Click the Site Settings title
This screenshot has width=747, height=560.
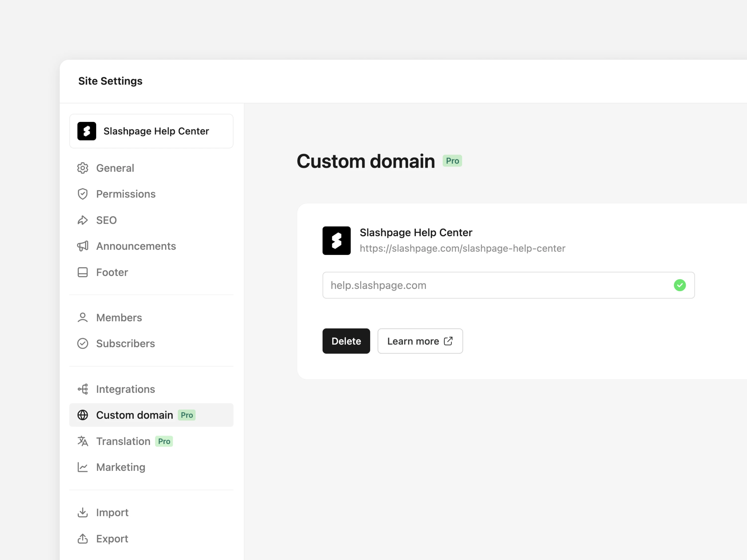coord(110,81)
